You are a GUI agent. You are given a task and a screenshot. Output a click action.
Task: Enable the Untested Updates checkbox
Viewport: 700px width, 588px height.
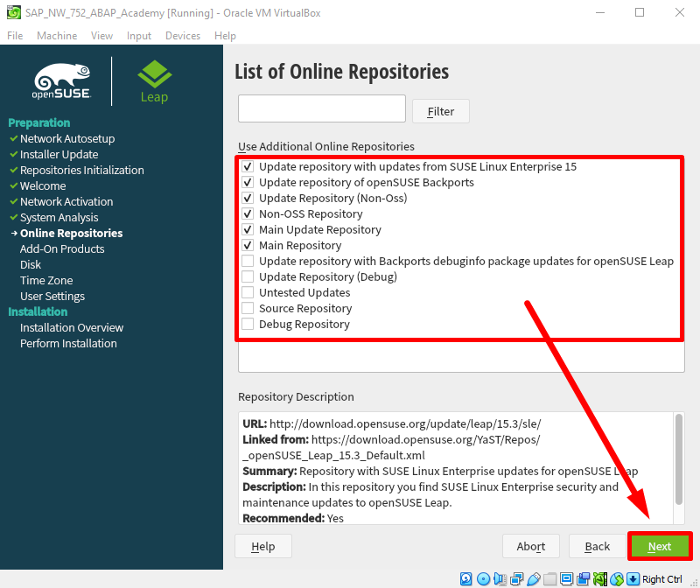248,293
